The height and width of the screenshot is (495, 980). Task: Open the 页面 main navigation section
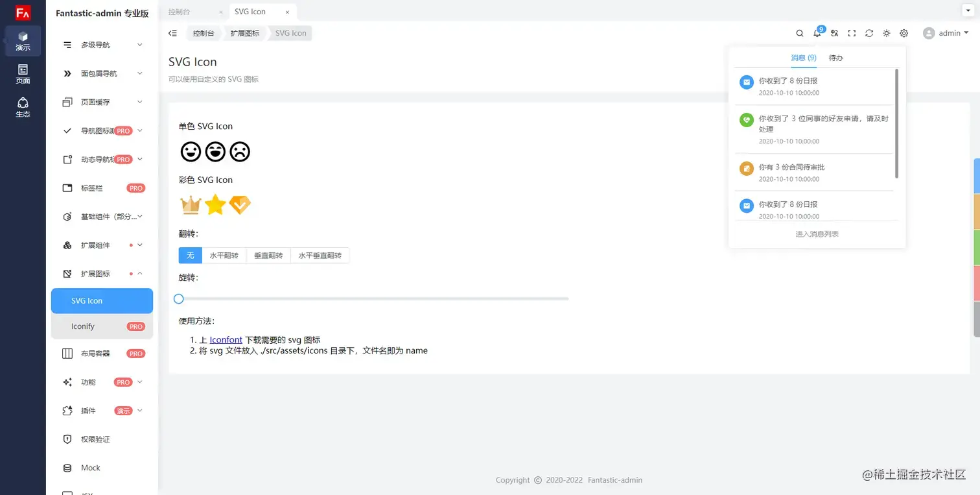click(23, 74)
